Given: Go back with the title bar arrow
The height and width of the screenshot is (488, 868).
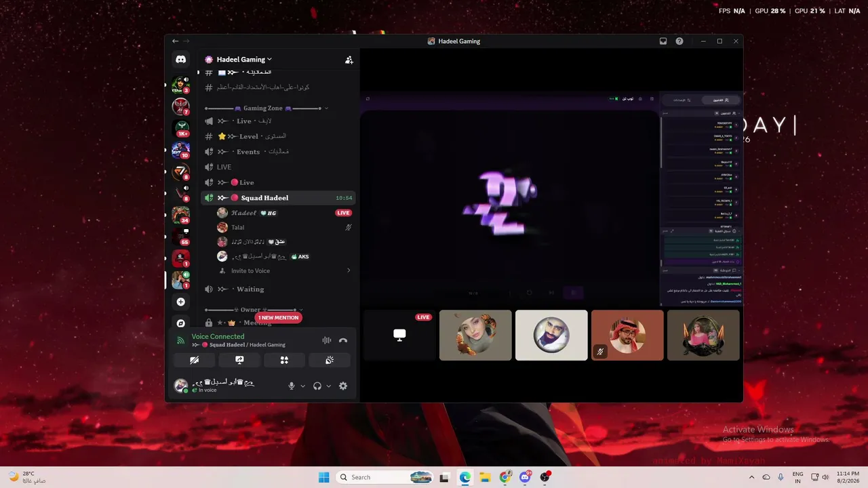Looking at the screenshot, I should (x=176, y=41).
